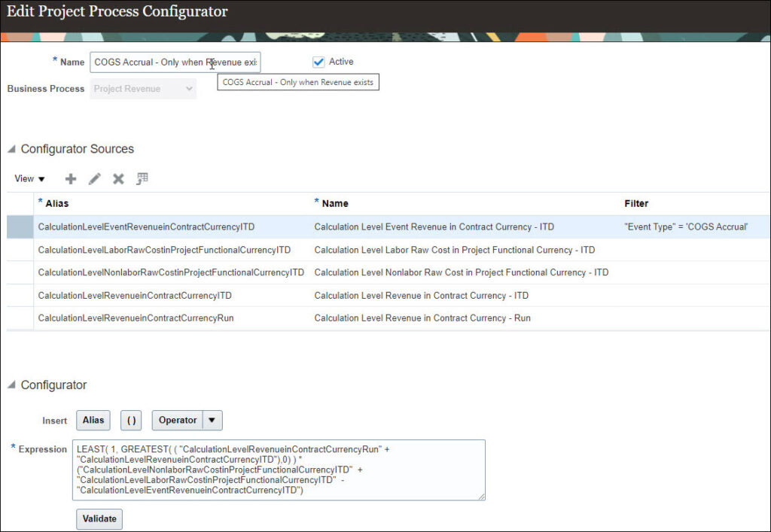Collapse the Configurator Sources section
771x532 pixels.
point(11,149)
